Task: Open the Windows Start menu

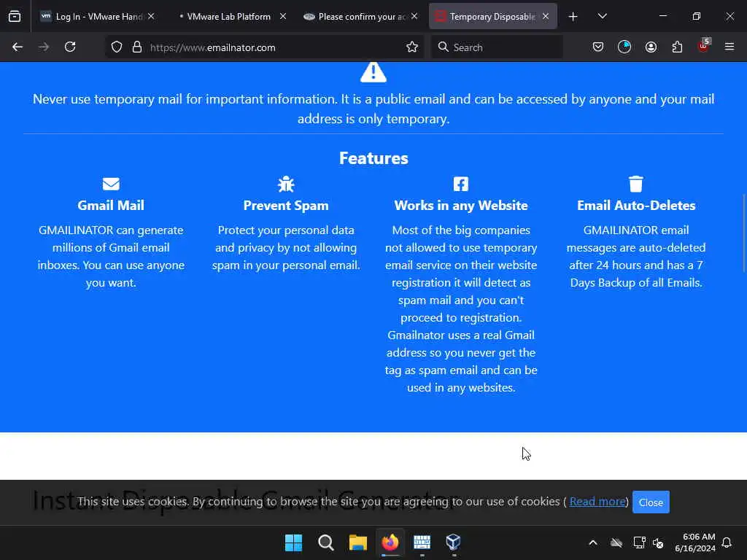Action: 293,542
